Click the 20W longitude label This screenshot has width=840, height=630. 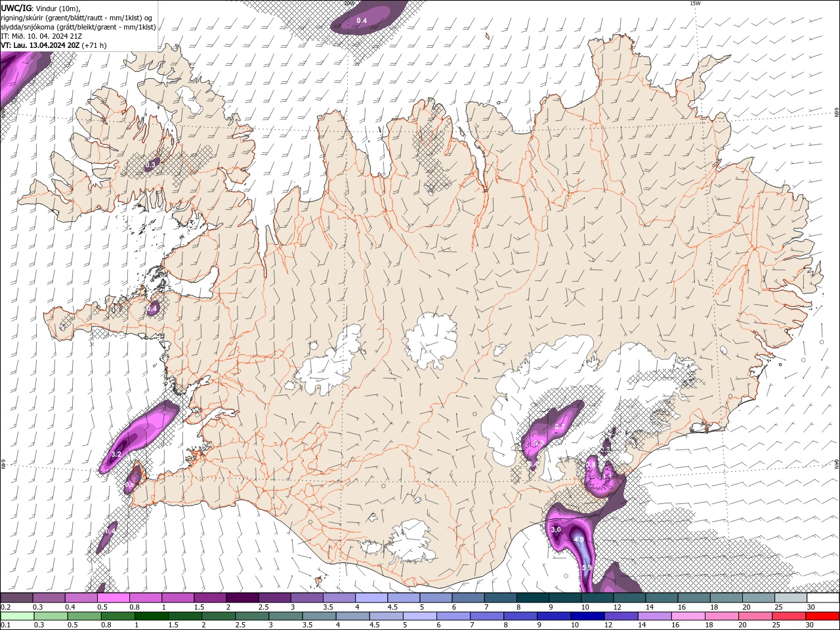coord(349,3)
